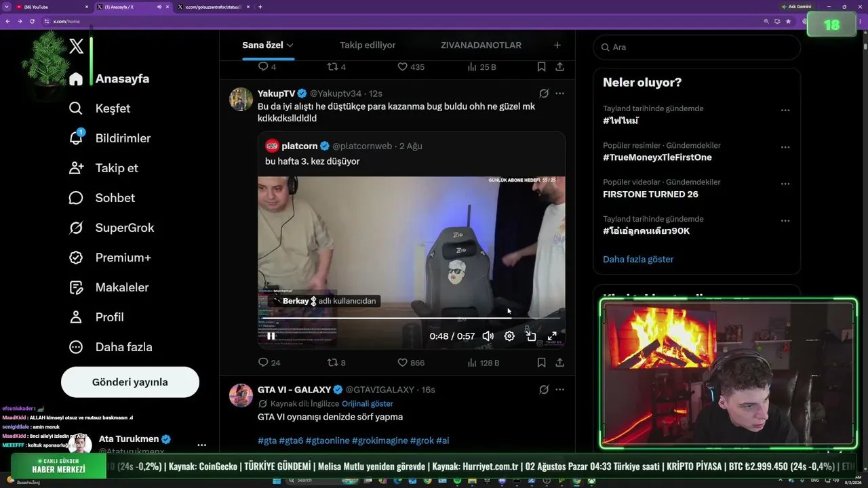Open options for FIRSTONE TURNED 26 trend
868x488 pixels.
pos(785,184)
